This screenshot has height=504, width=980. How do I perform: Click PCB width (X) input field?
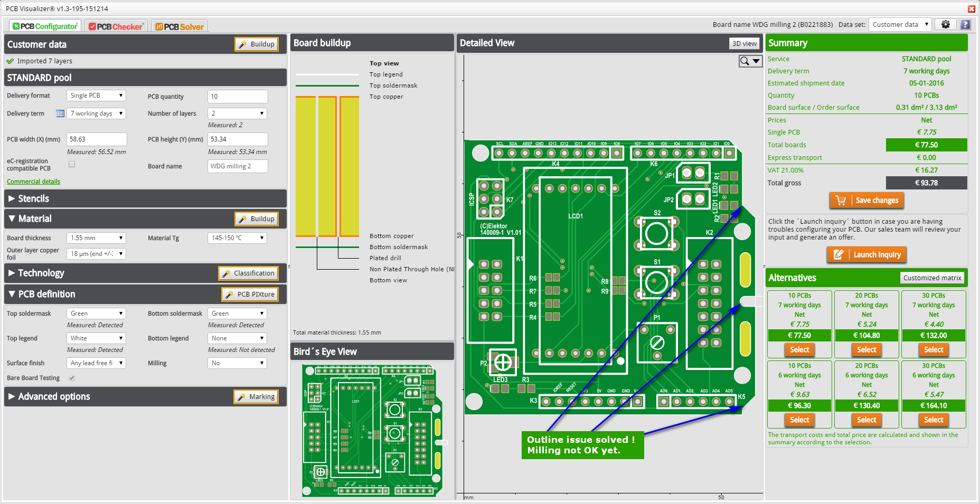(97, 139)
